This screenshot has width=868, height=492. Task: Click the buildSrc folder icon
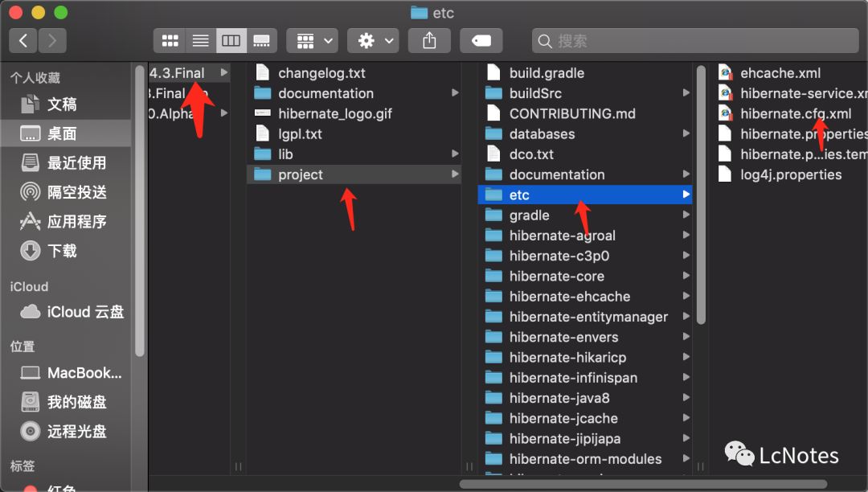pyautogui.click(x=493, y=93)
